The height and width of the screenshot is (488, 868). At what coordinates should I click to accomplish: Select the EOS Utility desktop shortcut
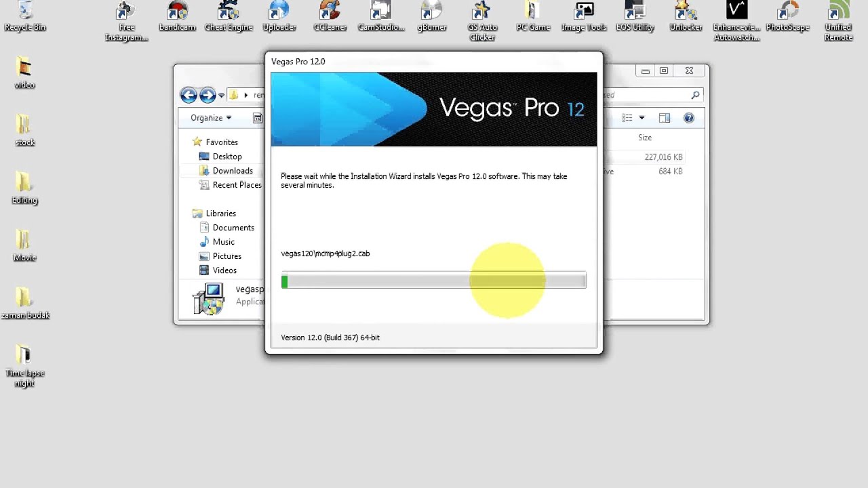click(x=635, y=16)
